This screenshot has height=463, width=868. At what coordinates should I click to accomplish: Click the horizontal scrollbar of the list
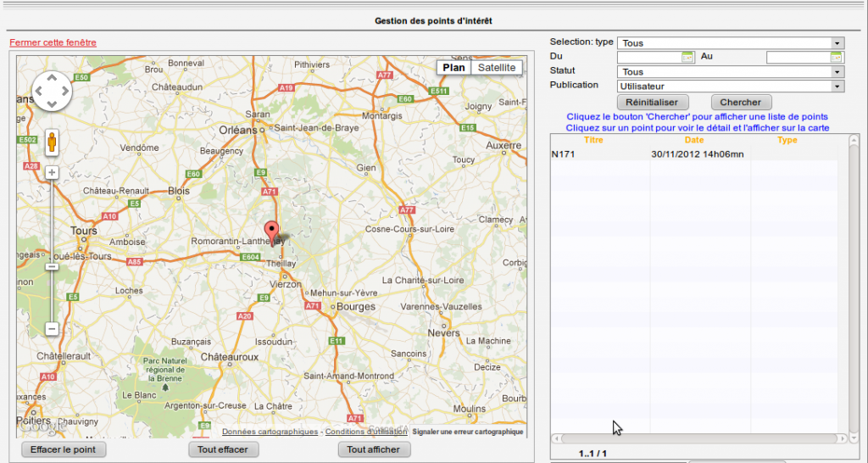699,438
